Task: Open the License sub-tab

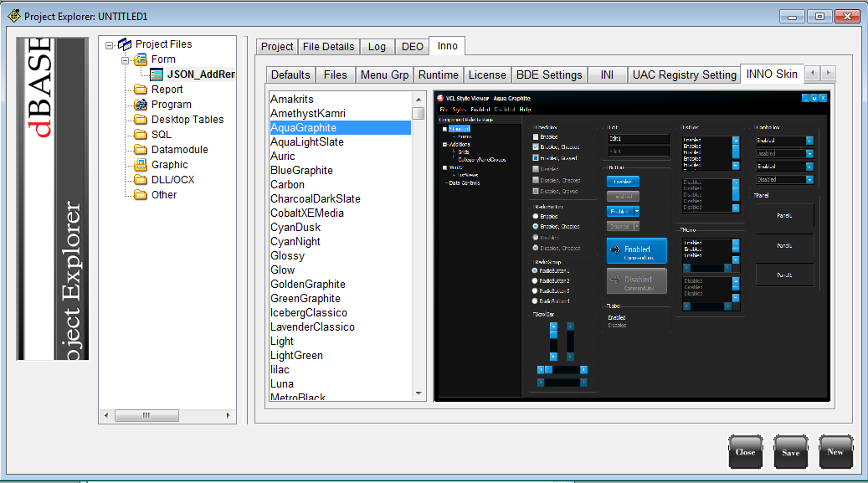Action: click(487, 75)
